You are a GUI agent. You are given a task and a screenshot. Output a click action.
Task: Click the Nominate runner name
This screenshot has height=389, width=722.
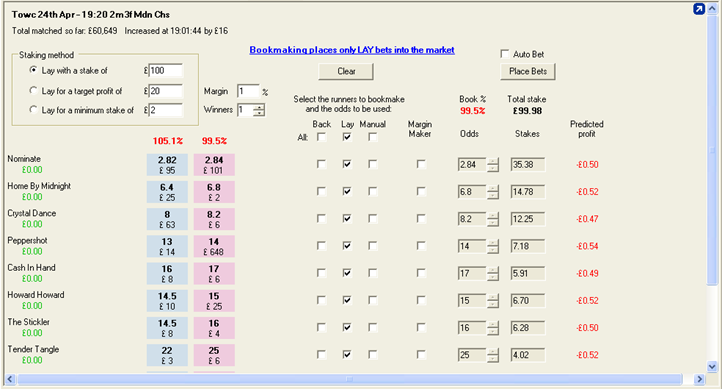tap(24, 158)
